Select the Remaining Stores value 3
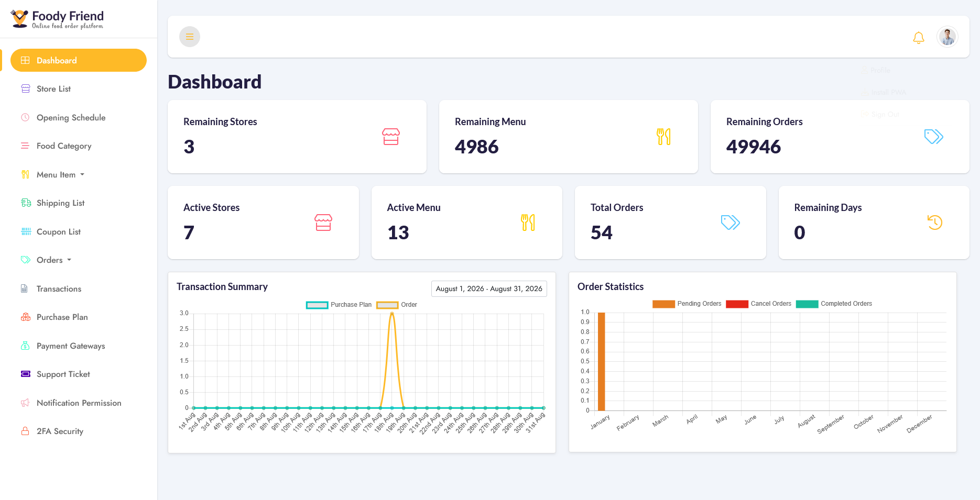Screen dimensions: 980x500 click(189, 147)
